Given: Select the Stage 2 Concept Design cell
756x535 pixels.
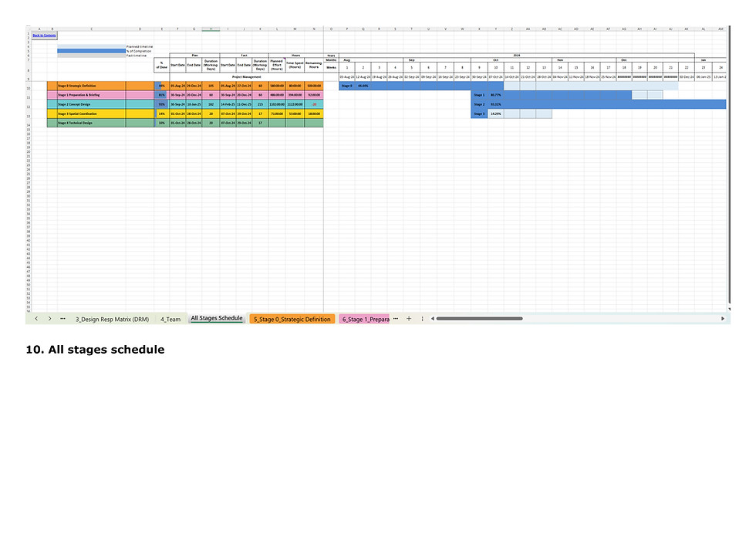Looking at the screenshot, I should click(x=91, y=104).
